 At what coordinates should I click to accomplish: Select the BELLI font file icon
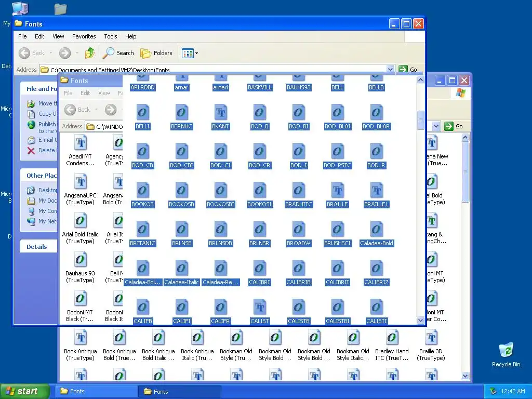(x=142, y=113)
